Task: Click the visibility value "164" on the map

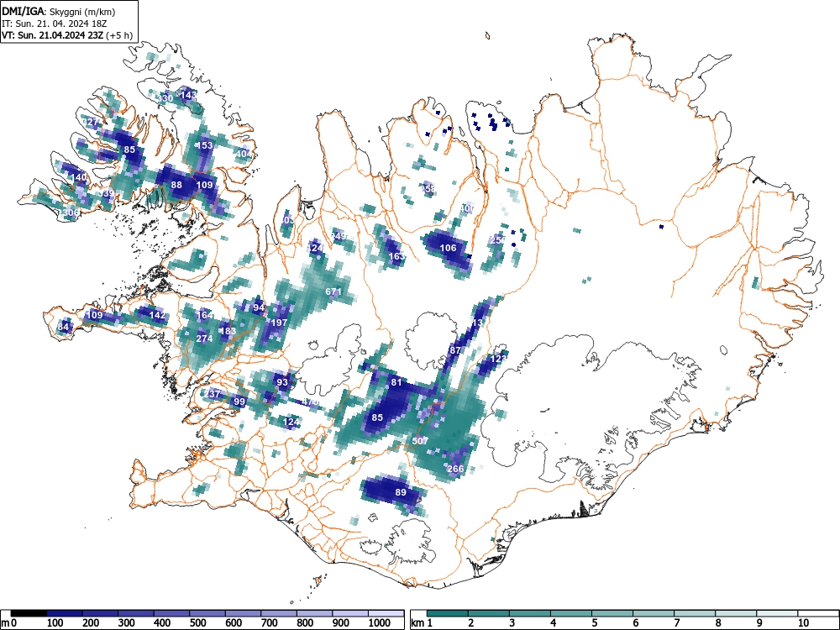Action: 205,315
